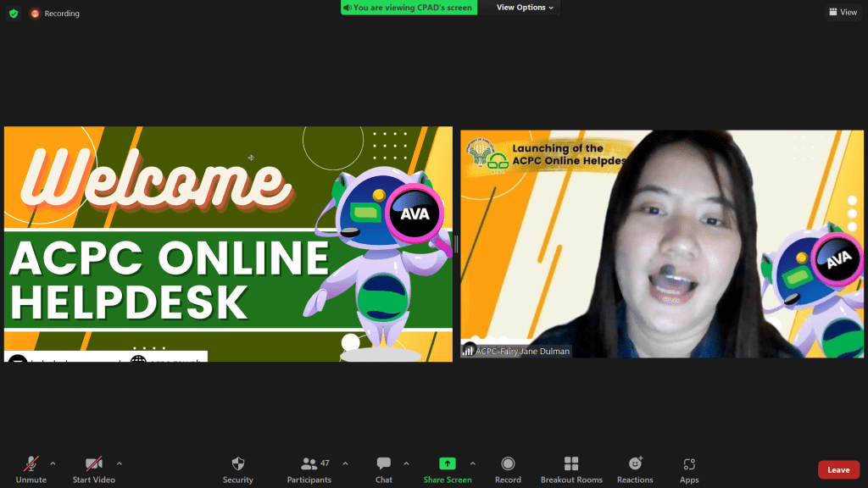Click the green shield encryption badge
This screenshot has height=488, width=868.
(x=12, y=13)
